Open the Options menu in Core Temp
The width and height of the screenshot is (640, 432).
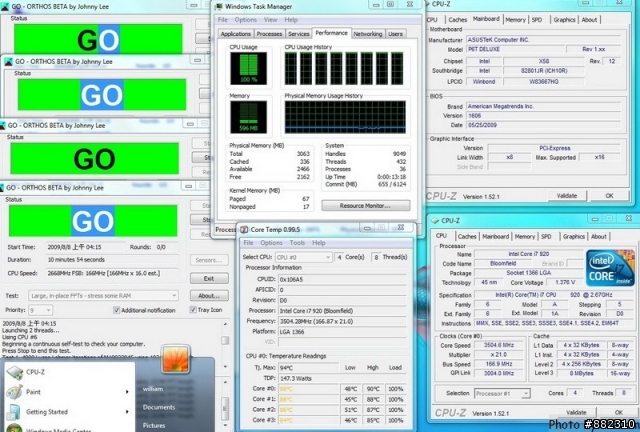[x=271, y=243]
